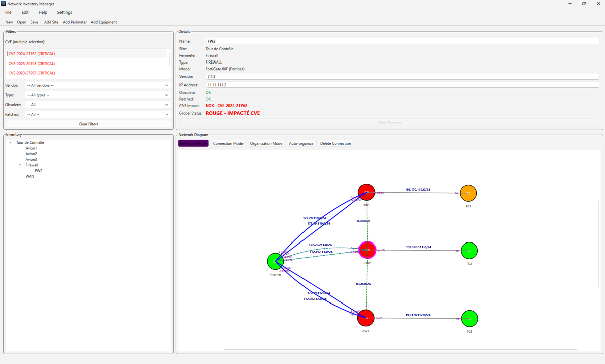
Task: Select Avion1 in the inventory tree
Action: [31, 148]
